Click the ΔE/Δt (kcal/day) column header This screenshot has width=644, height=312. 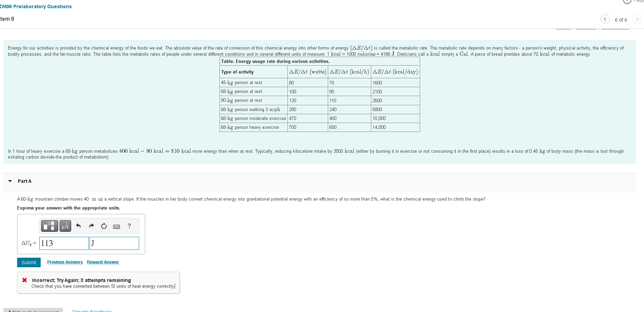click(395, 72)
